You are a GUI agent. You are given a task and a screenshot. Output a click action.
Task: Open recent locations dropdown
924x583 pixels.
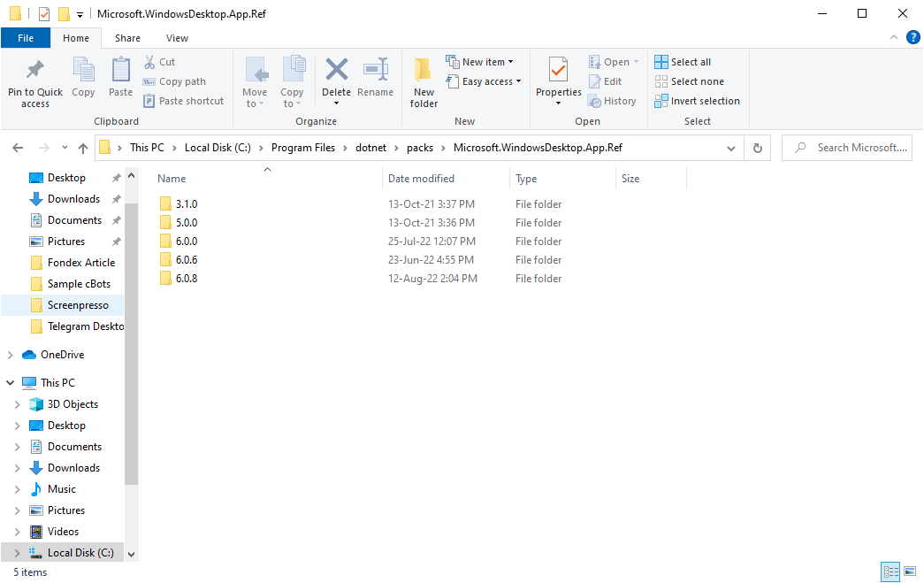point(65,148)
